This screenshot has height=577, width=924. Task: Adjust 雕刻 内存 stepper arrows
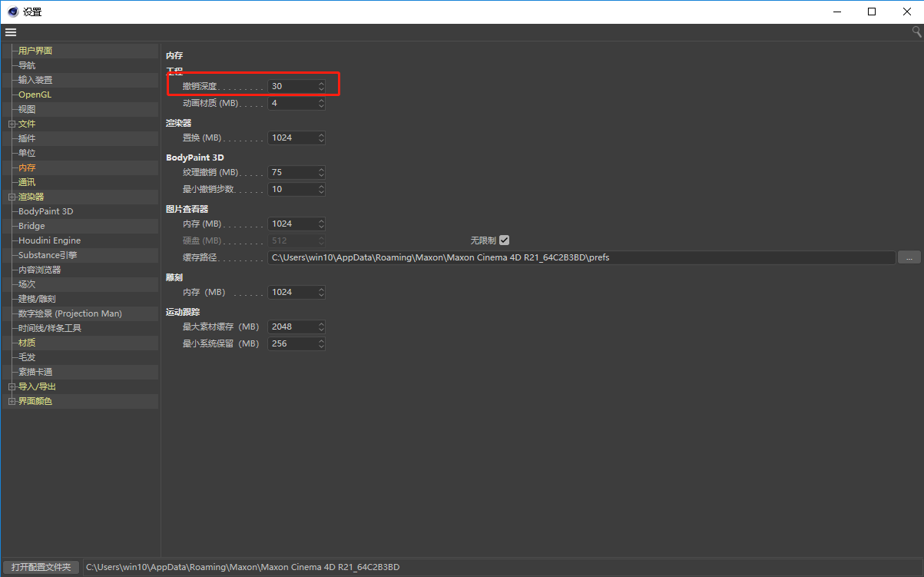coord(321,292)
